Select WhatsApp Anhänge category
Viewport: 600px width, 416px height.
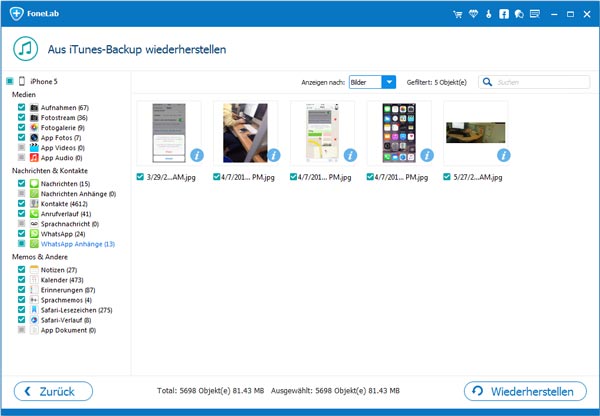click(78, 244)
